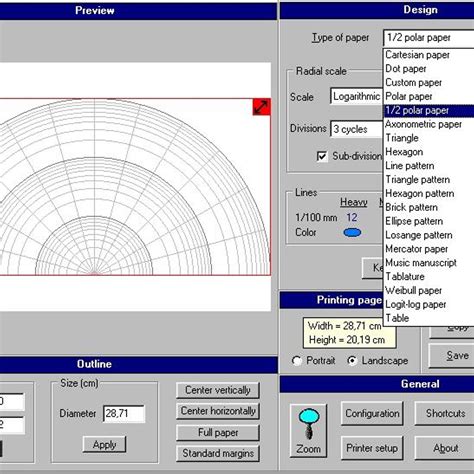The width and height of the screenshot is (474, 474).
Task: Click the Heavy column header in Lines
Action: pos(354,202)
